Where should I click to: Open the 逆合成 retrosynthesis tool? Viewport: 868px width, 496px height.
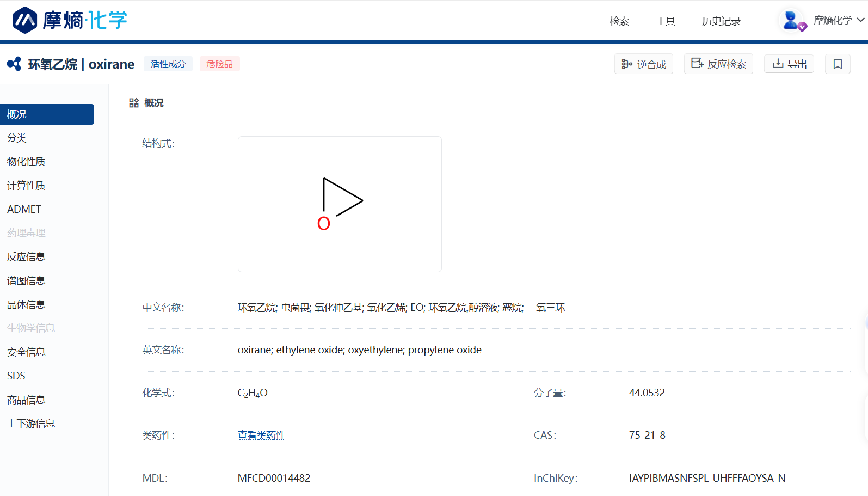click(x=644, y=64)
